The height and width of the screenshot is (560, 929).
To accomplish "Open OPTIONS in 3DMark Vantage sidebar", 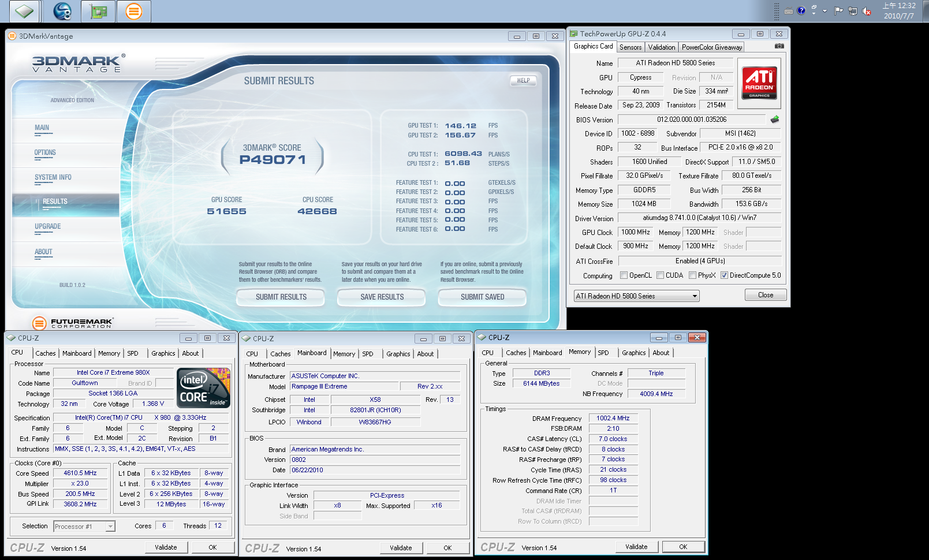I will pos(45,153).
